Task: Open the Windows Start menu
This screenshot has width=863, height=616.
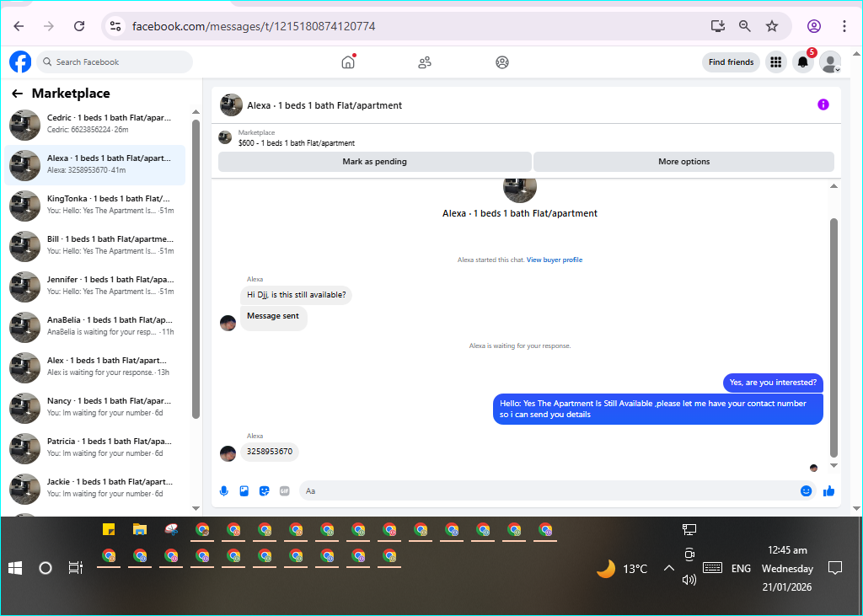Action: click(x=15, y=568)
